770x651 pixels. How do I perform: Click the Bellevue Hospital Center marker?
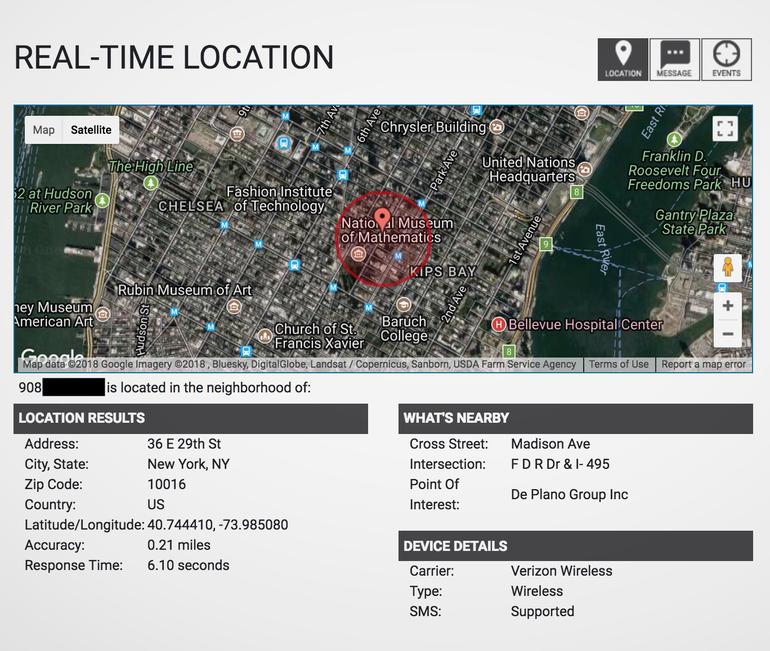[x=498, y=324]
